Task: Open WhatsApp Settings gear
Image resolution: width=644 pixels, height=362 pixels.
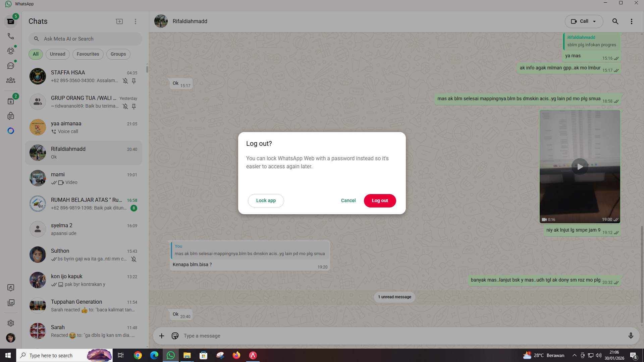Action: click(x=11, y=323)
